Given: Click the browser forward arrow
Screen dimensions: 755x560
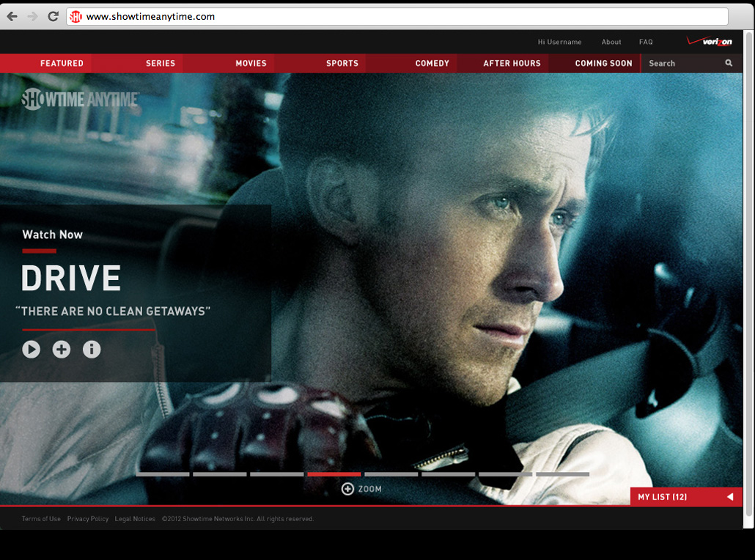Looking at the screenshot, I should point(32,16).
